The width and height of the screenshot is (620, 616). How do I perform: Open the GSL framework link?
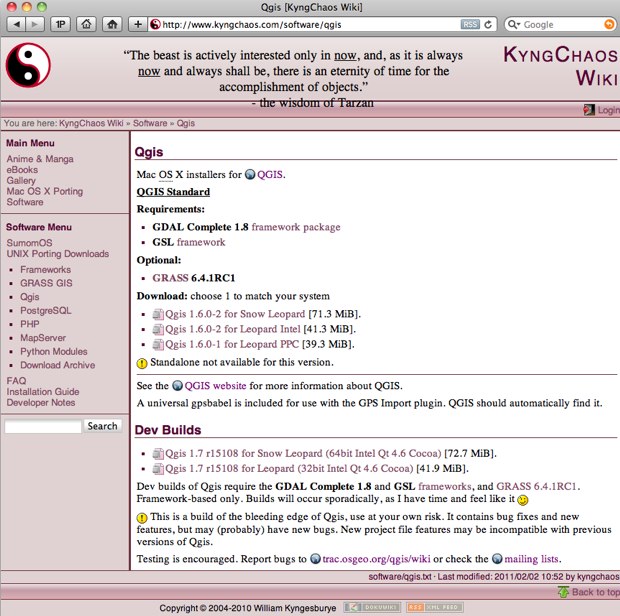201,242
